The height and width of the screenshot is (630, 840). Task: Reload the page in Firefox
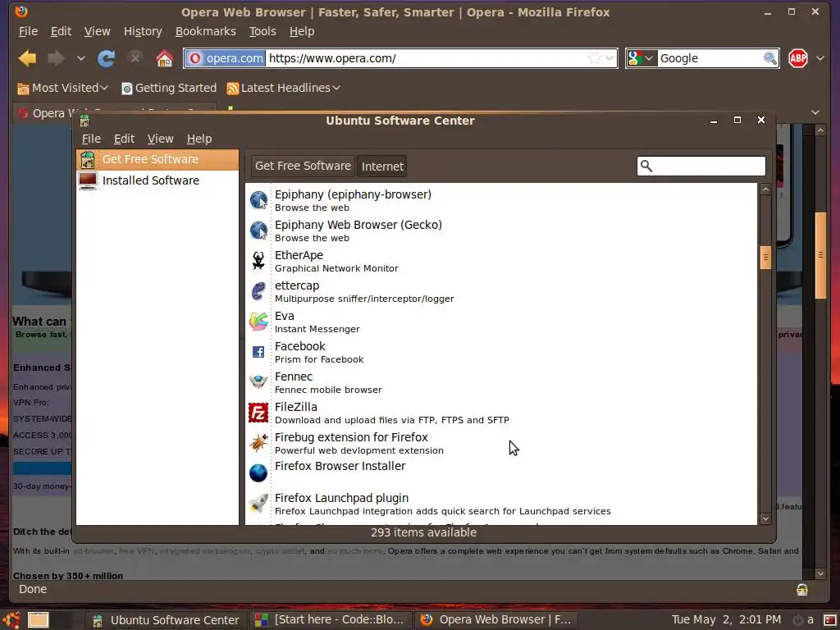[x=106, y=58]
